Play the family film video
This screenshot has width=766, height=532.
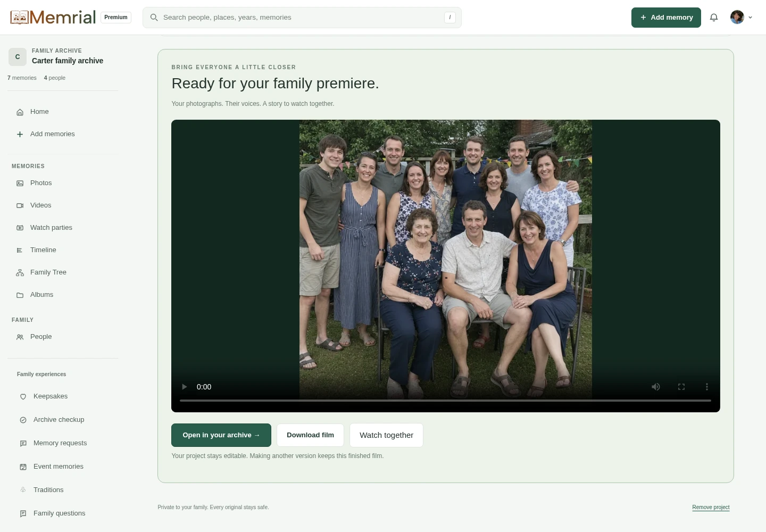click(x=185, y=387)
